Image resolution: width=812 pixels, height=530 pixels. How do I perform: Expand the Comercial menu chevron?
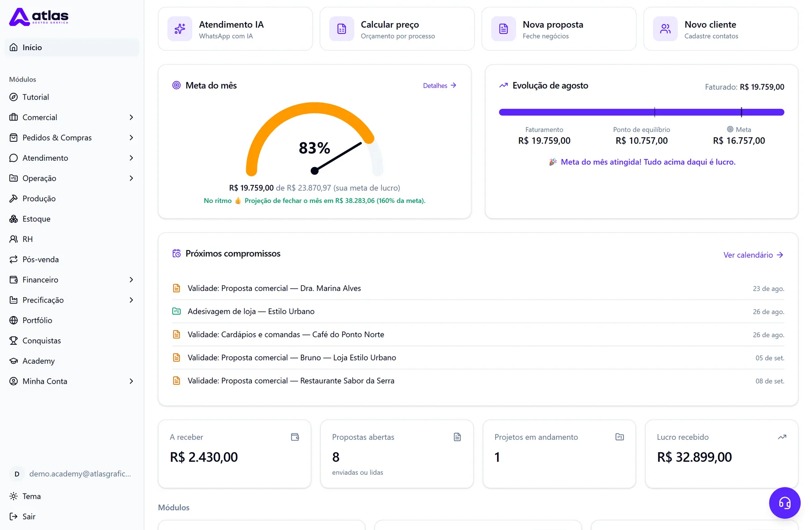coord(131,117)
